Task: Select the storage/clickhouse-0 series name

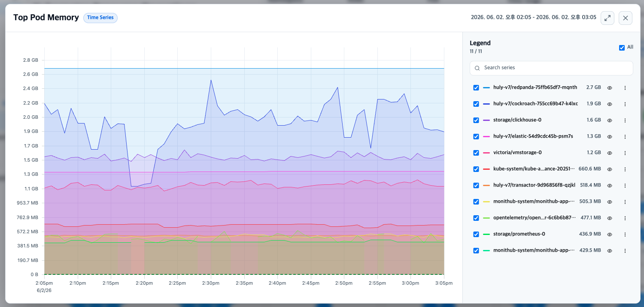Action: click(x=517, y=120)
